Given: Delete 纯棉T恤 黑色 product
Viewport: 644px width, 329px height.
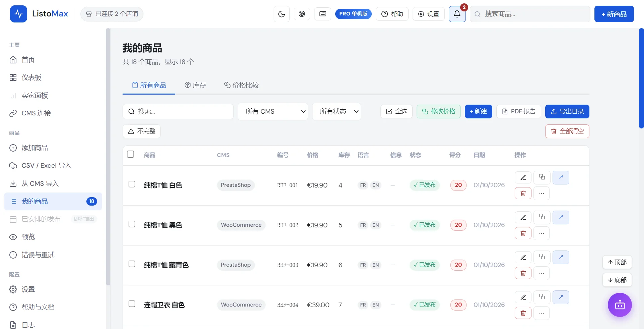Looking at the screenshot, I should coord(523,233).
